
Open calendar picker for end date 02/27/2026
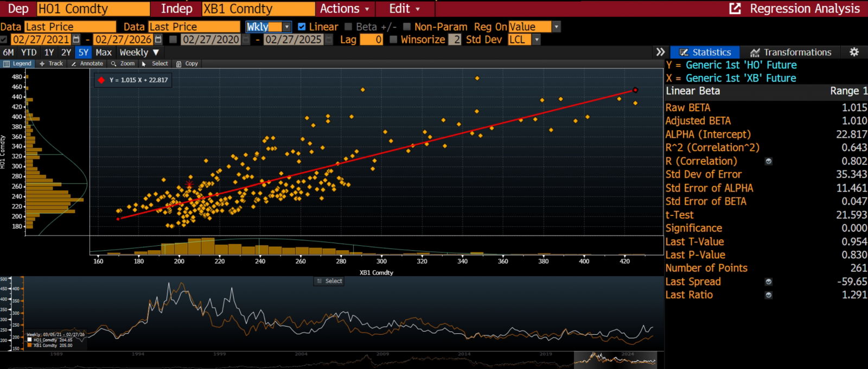158,40
